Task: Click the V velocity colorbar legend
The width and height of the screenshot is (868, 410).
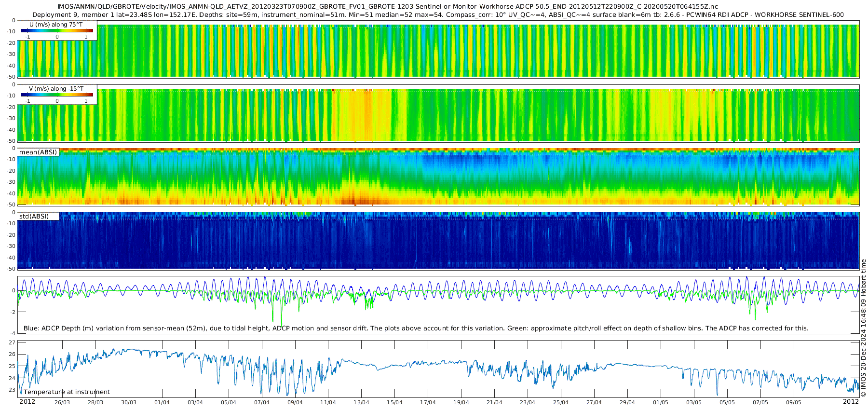Action: (57, 95)
